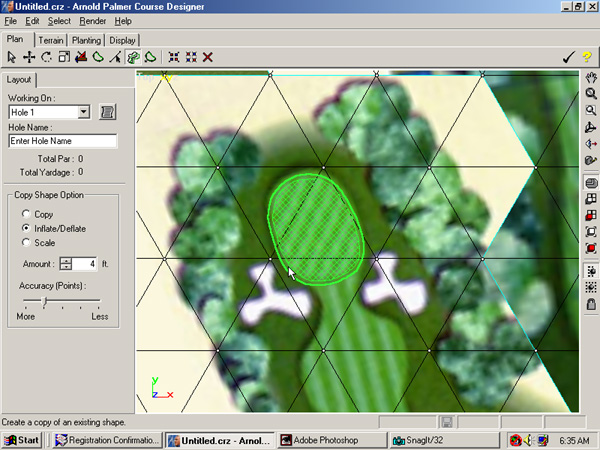Select the scale shape squares tool
Viewport: 600px width, 450px height.
(x=64, y=57)
